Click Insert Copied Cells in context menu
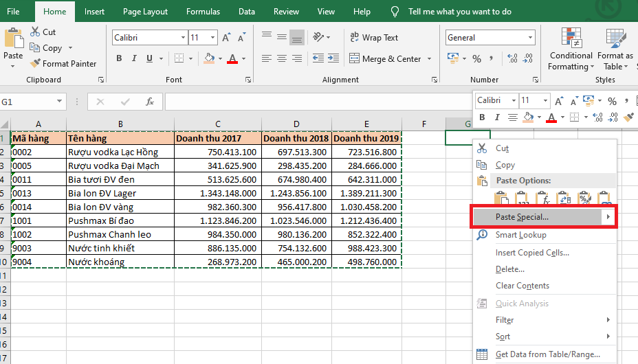This screenshot has width=638, height=364. (531, 252)
